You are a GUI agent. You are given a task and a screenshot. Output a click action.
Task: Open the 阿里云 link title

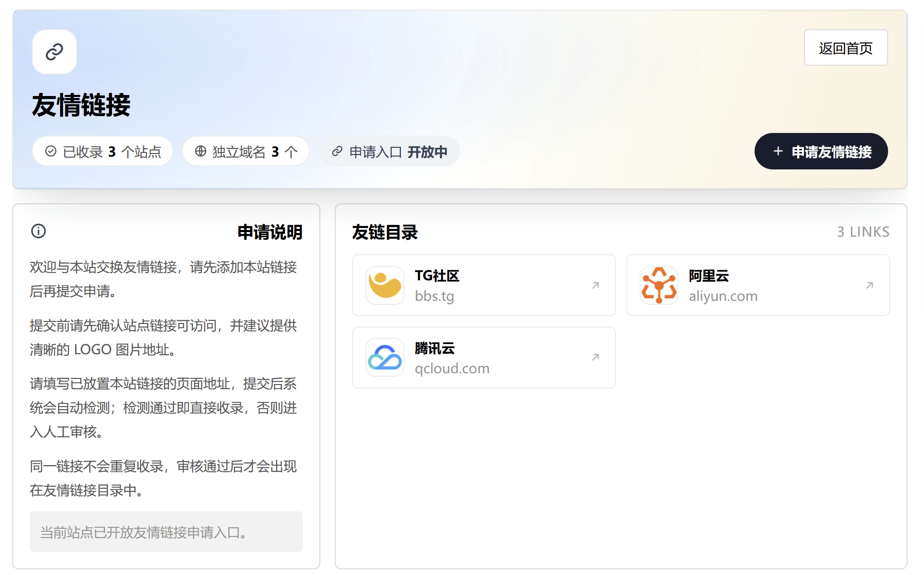(709, 276)
